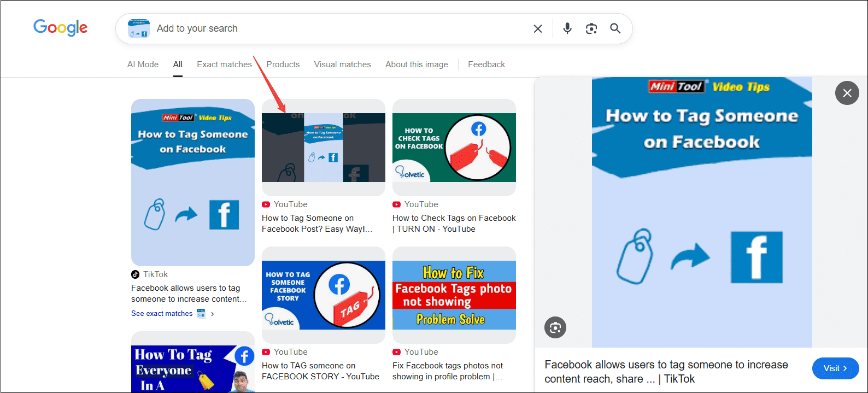Image resolution: width=868 pixels, height=393 pixels.
Task: Open Google Lens camera search icon
Action: point(591,28)
